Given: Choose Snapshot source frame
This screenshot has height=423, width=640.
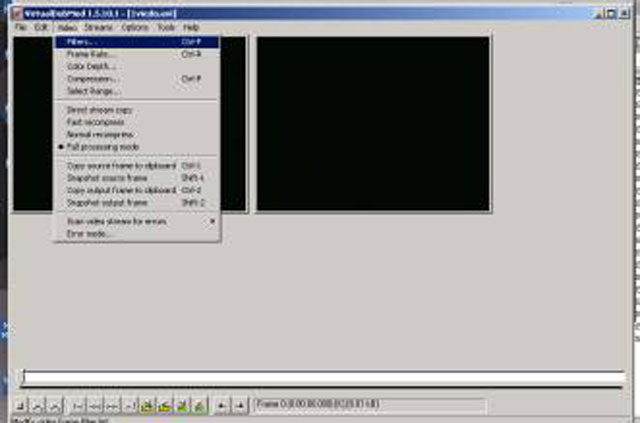Looking at the screenshot, I should pos(137,178).
